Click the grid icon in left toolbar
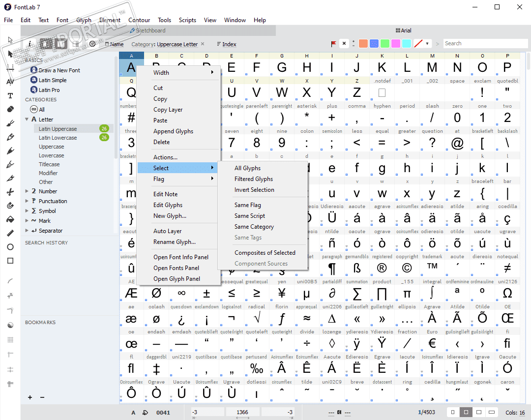Image resolution: width=531 pixels, height=420 pixels. 10,340
